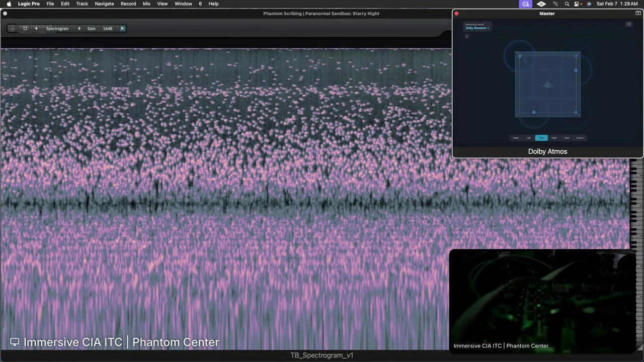Image resolution: width=644 pixels, height=362 pixels.
Task: Open the Logic Pro menu
Action: (29, 4)
